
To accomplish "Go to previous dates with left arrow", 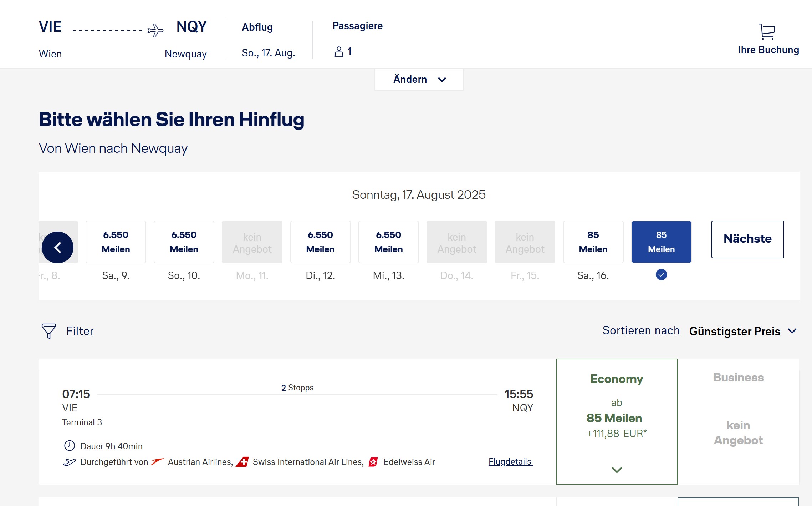I will tap(57, 247).
